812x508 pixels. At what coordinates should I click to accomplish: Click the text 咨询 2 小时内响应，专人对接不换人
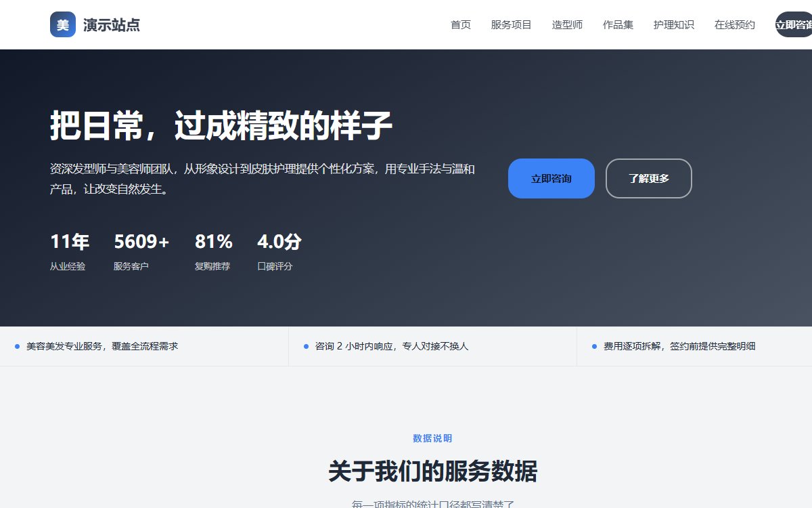point(392,346)
